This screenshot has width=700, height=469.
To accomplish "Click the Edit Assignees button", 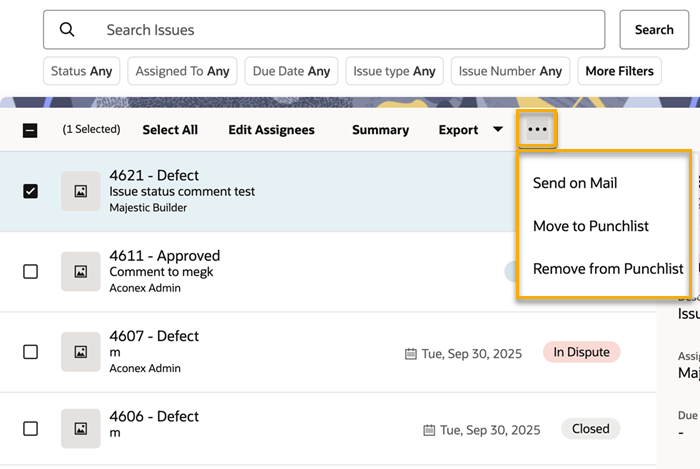I will click(x=271, y=130).
